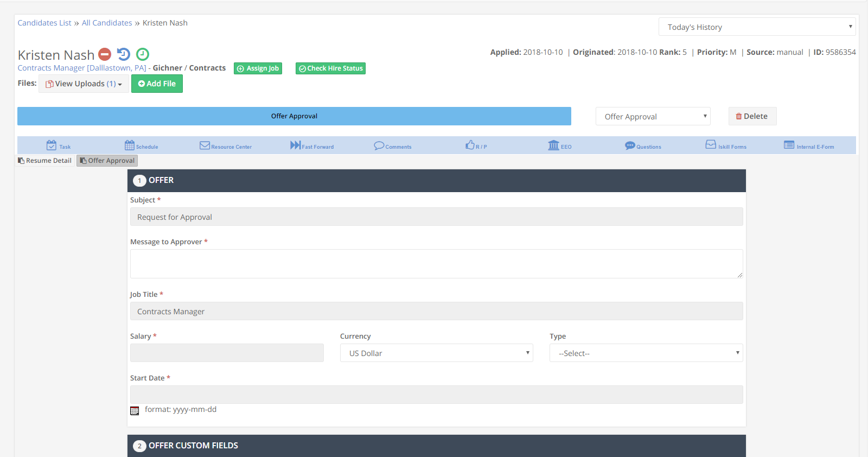Click the OFFER section header
The image size is (868, 457).
436,180
